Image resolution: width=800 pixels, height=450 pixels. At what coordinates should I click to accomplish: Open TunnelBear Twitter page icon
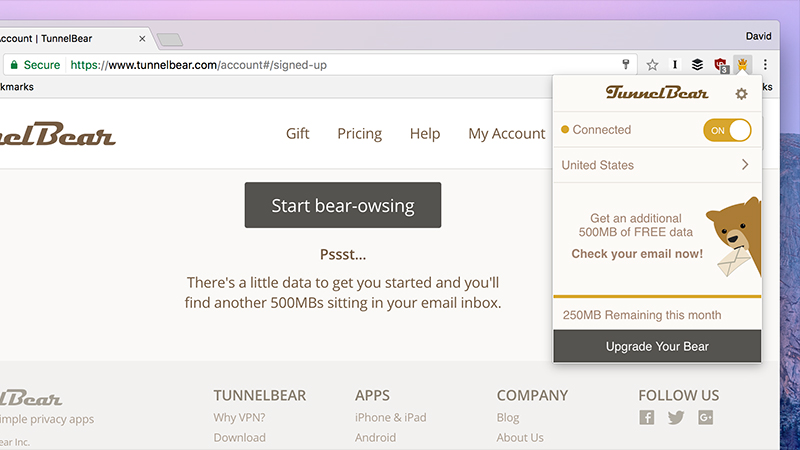point(676,417)
